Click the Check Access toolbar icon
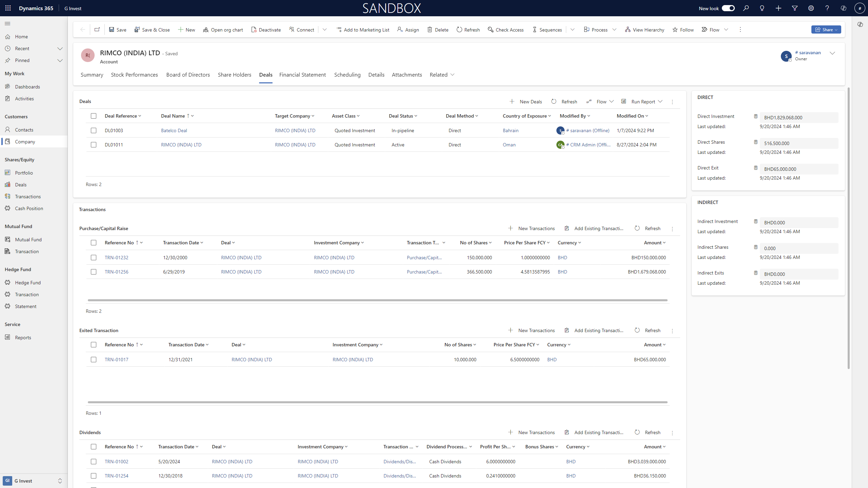The image size is (868, 488). [490, 30]
